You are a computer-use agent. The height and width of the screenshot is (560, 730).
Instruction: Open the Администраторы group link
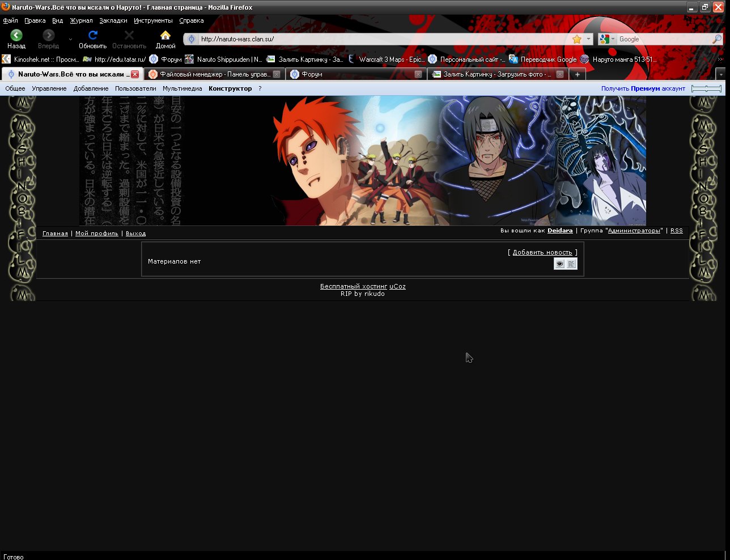(634, 231)
